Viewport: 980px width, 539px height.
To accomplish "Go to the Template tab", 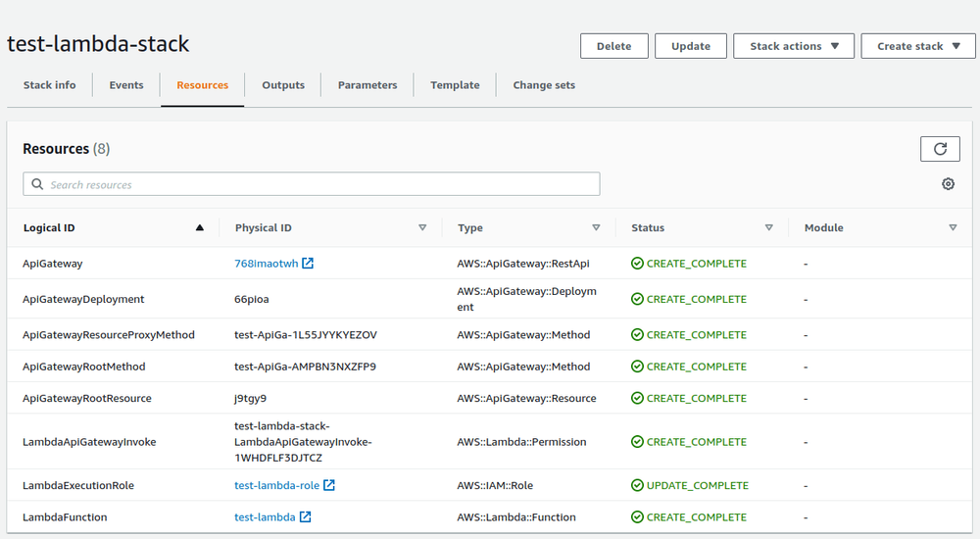I will coord(455,85).
